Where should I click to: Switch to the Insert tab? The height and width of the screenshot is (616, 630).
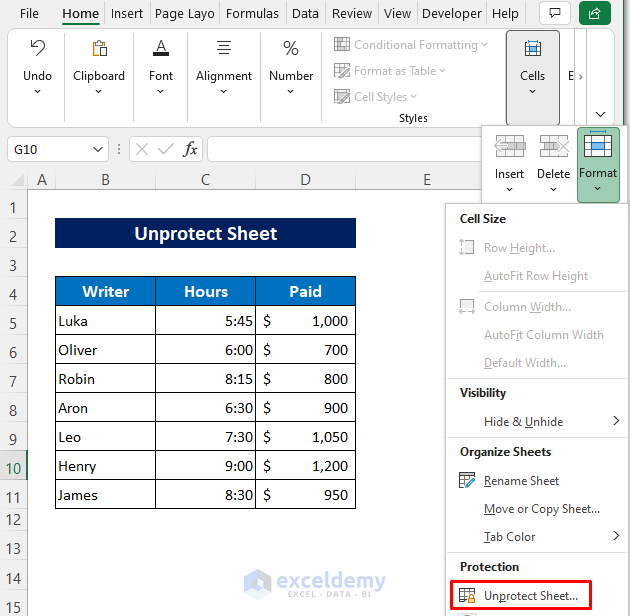[127, 13]
